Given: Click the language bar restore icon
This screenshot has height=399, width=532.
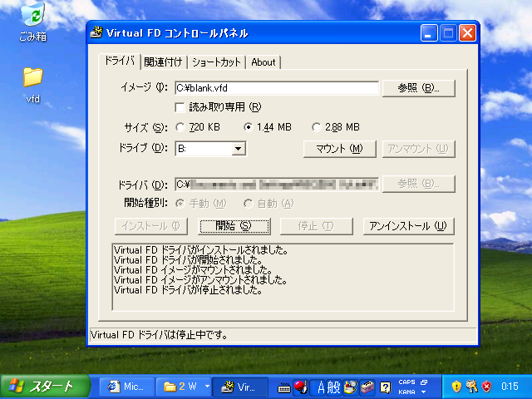Looking at the screenshot, I should 424,382.
